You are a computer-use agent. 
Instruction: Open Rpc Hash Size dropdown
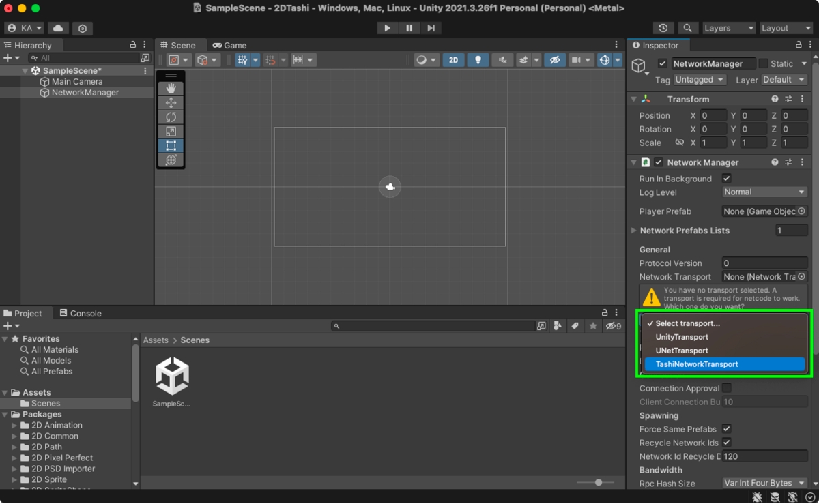(x=764, y=483)
